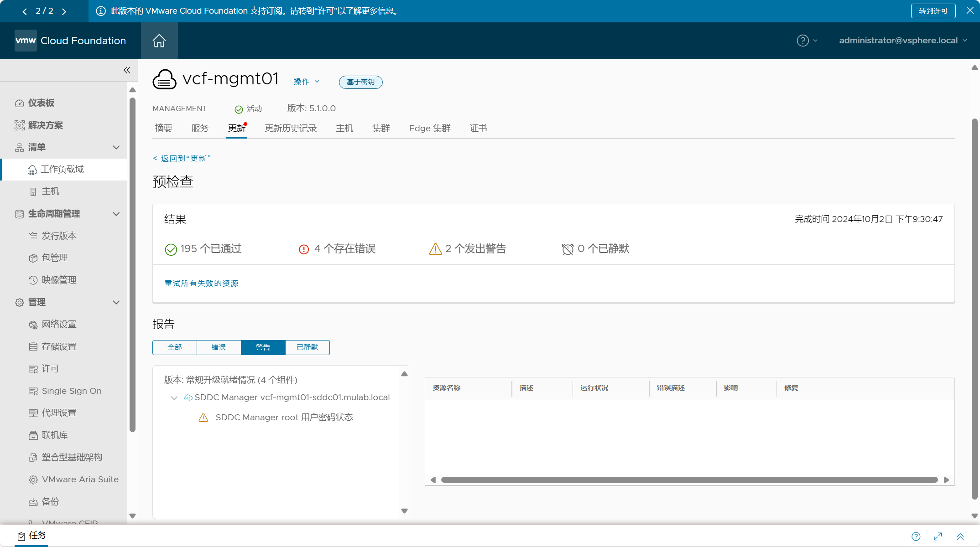Click the sidebar scroll-down arrow
The width and height of the screenshot is (980, 547).
(132, 516)
